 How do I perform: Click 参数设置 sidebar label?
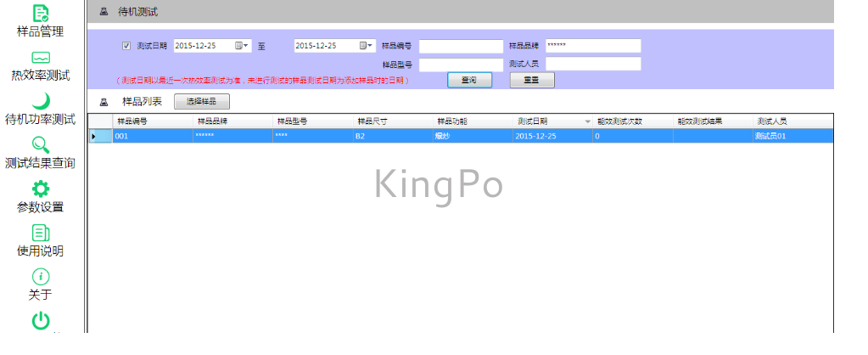[x=41, y=207]
